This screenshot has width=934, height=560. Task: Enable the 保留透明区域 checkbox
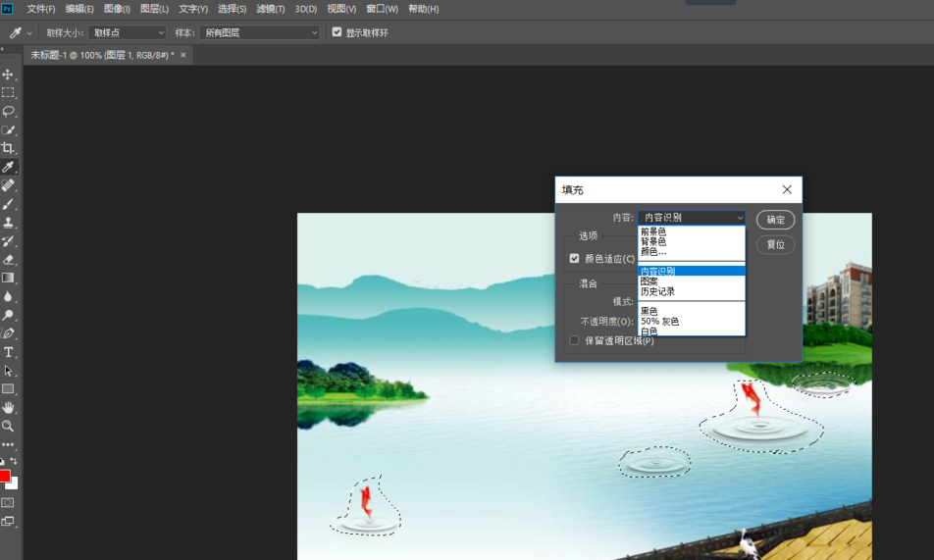point(575,340)
